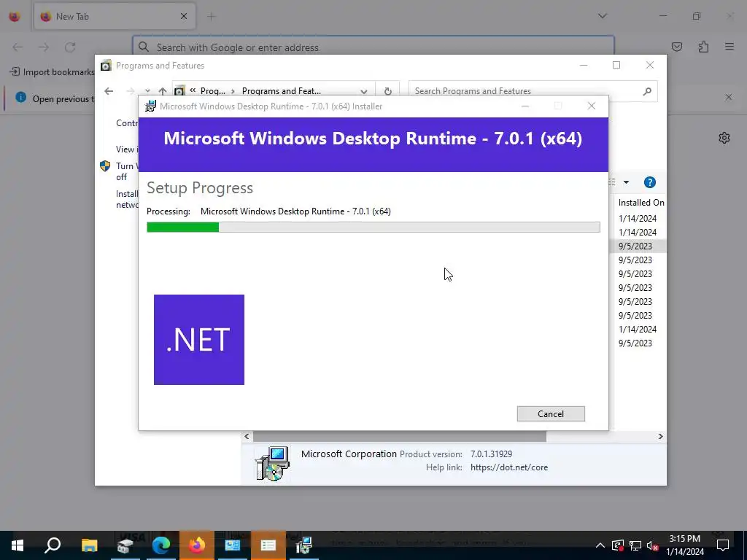Click the control panel icon in address bar
The height and width of the screenshot is (560, 747).
[179, 90]
